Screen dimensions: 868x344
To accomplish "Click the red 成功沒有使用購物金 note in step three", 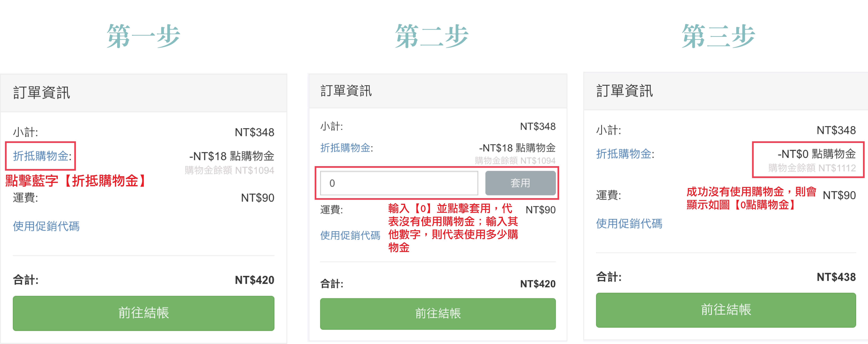I will pos(751,198).
